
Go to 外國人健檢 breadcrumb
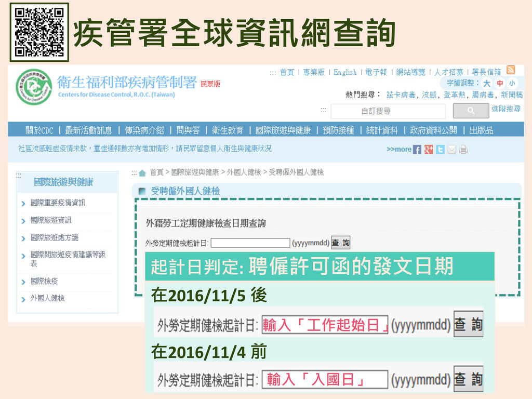pyautogui.click(x=244, y=172)
